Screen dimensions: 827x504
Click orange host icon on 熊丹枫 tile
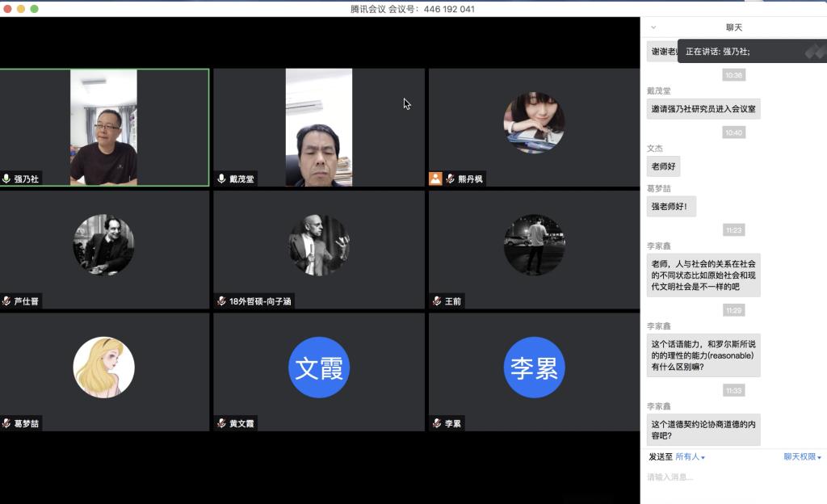(x=435, y=178)
